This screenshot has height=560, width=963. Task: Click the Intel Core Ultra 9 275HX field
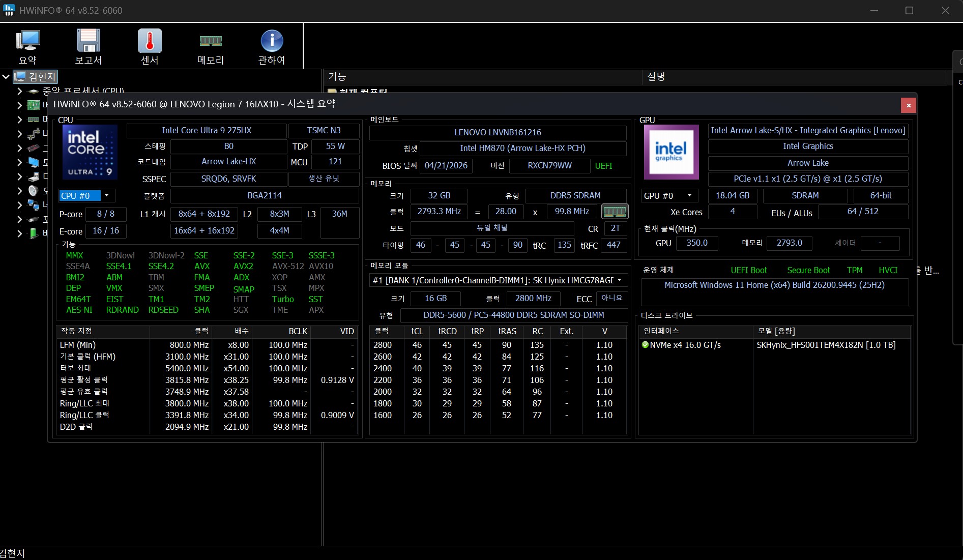pos(207,131)
